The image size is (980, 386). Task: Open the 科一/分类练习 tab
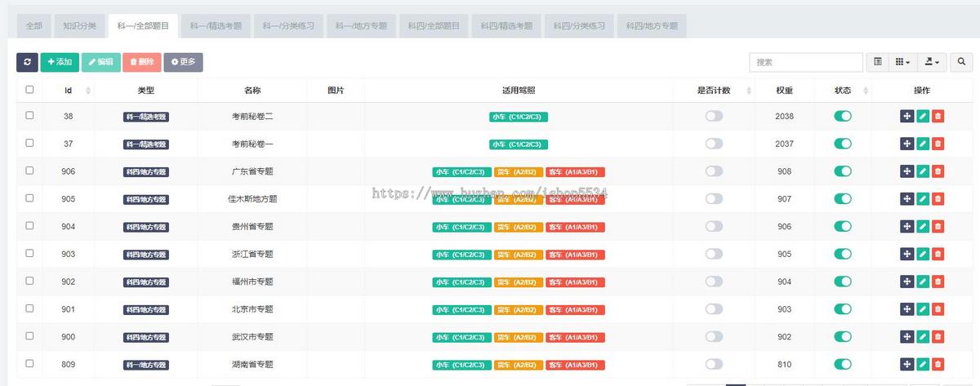[x=288, y=25]
